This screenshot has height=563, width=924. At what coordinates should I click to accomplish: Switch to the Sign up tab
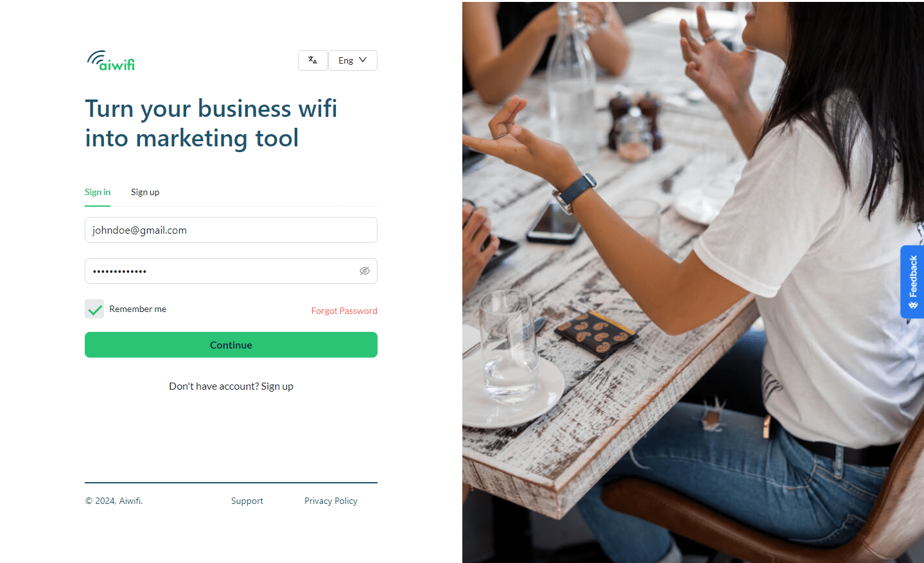(145, 192)
